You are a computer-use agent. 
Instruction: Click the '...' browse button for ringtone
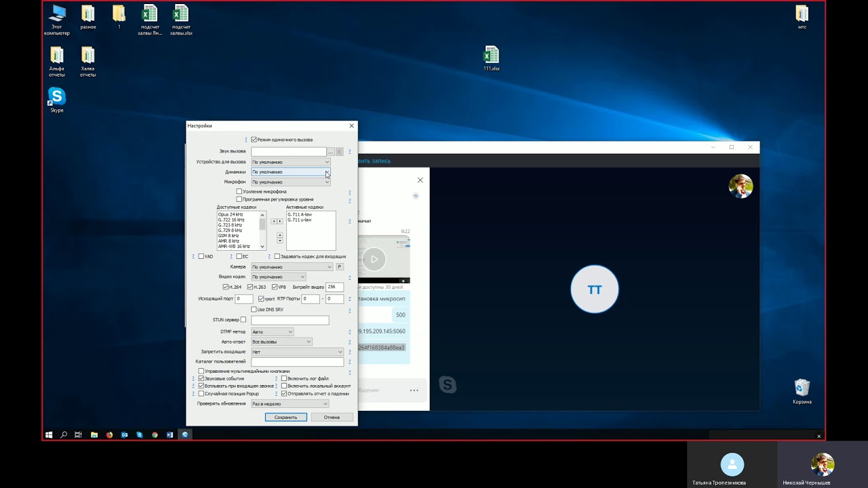coord(330,152)
